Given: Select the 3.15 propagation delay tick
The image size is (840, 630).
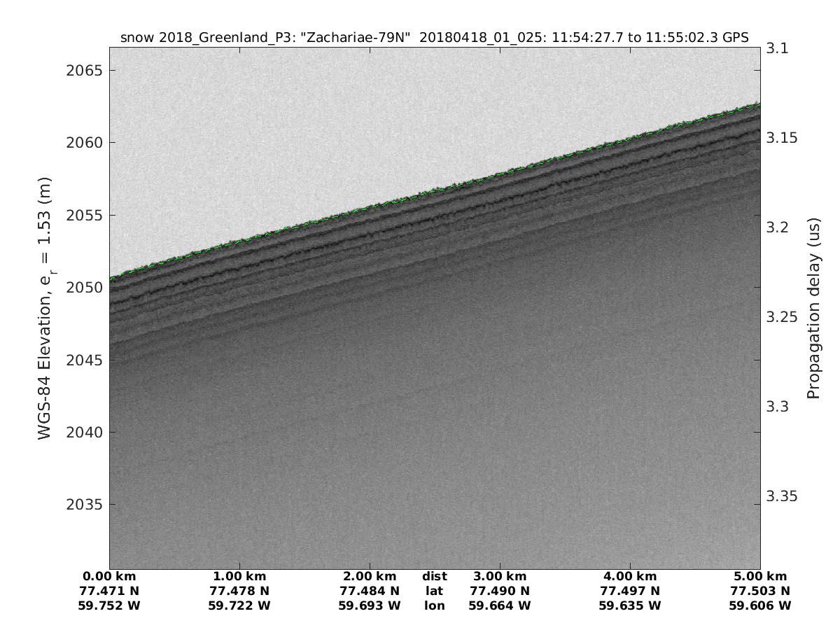Looking at the screenshot, I should (782, 138).
